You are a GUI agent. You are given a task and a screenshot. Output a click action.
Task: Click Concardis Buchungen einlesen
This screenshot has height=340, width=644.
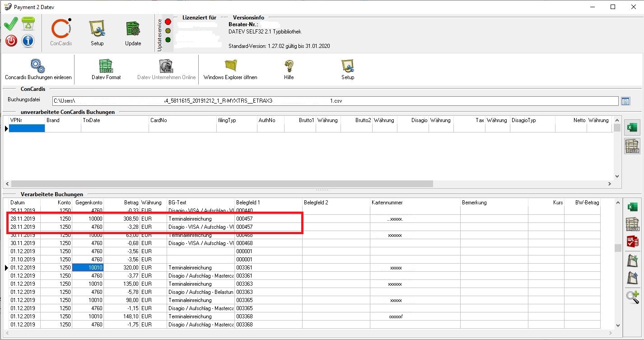coord(38,70)
